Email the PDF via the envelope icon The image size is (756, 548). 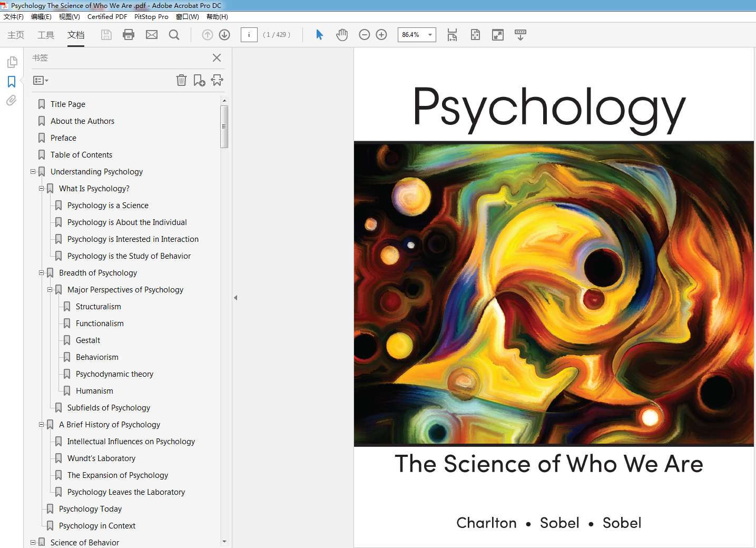click(152, 34)
